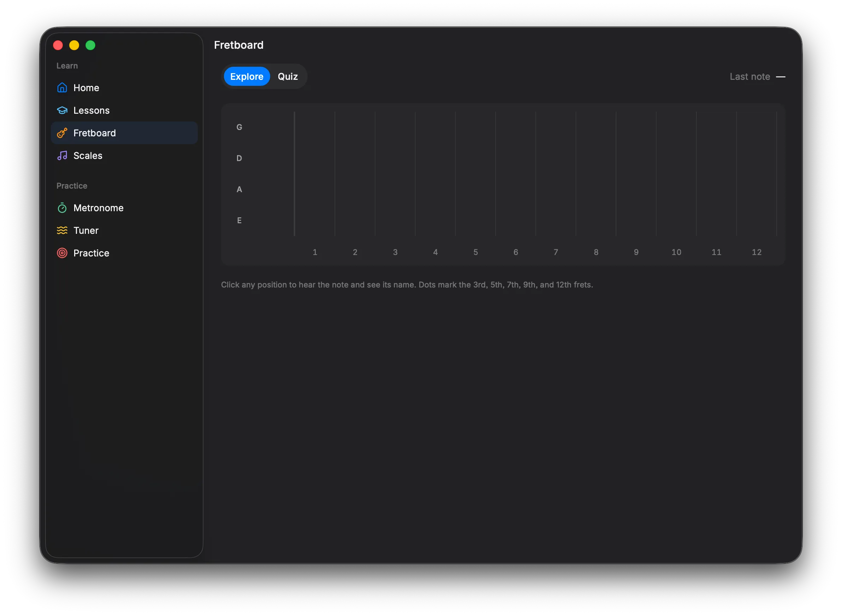Click the Metronome timer icon

[62, 208]
